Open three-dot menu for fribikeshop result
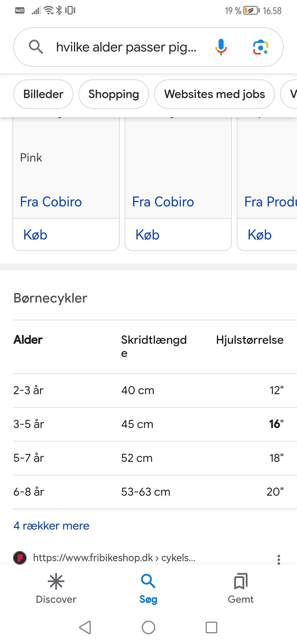The height and width of the screenshot is (644, 297). (x=279, y=559)
